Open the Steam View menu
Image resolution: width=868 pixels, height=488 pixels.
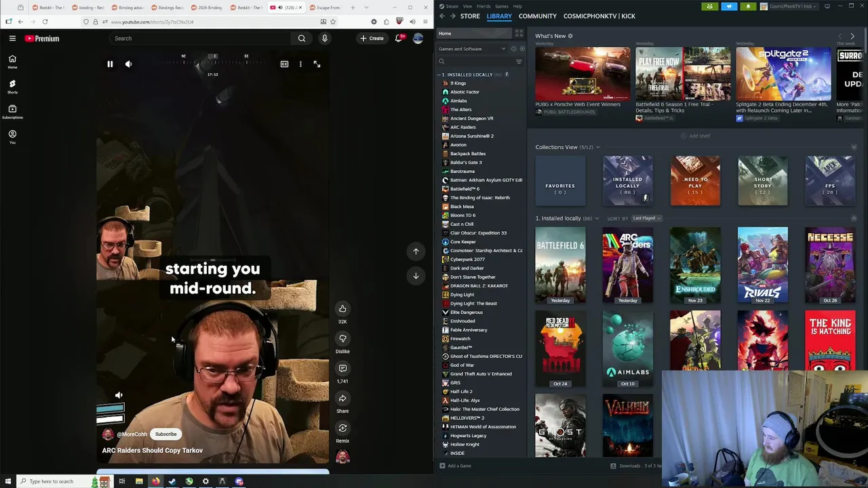[467, 6]
